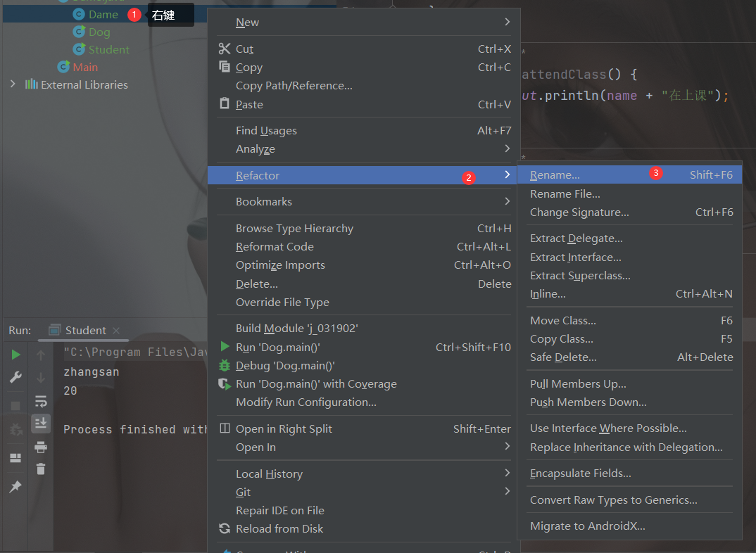
Task: Click the 'zhangsan' console output line
Action: coord(92,372)
